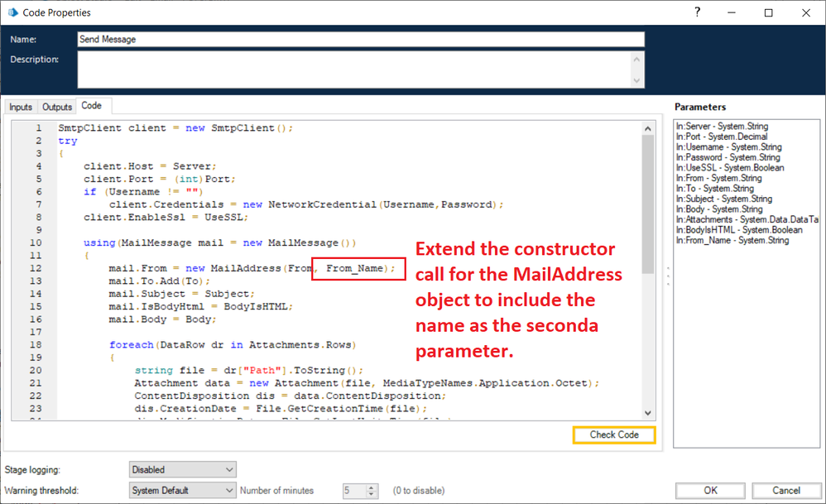The image size is (826, 504).
Task: Increase minutes with stepper up arrow
Action: pyautogui.click(x=372, y=487)
